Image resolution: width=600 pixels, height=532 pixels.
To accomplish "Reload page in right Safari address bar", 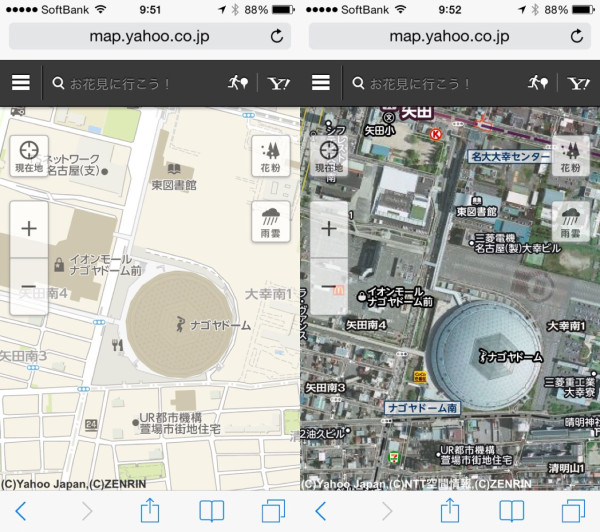I will pos(577,36).
